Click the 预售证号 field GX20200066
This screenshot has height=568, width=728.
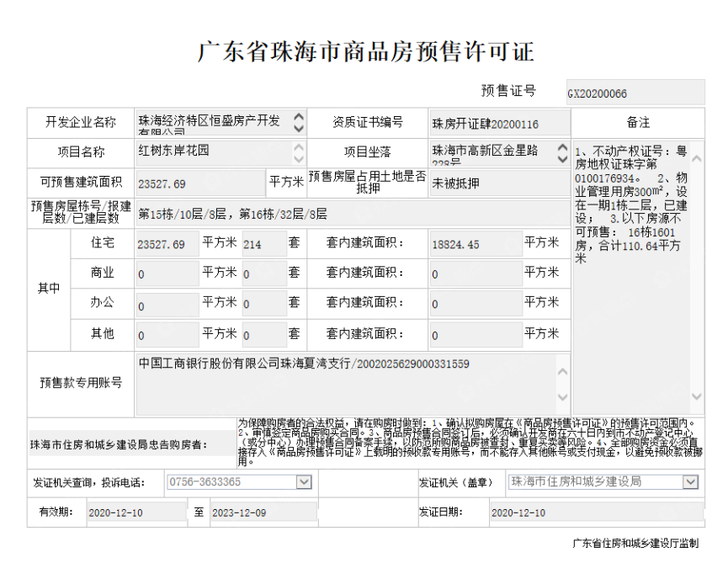(x=635, y=92)
